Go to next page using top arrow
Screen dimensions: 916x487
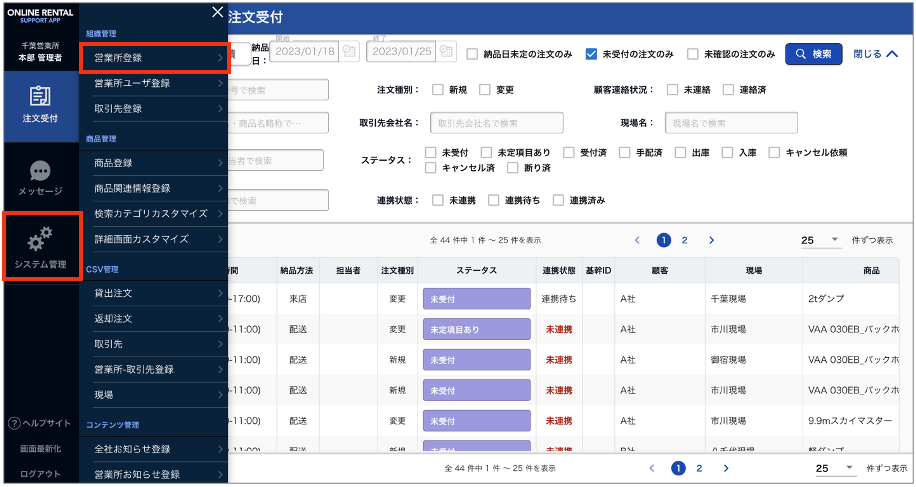[x=711, y=240]
